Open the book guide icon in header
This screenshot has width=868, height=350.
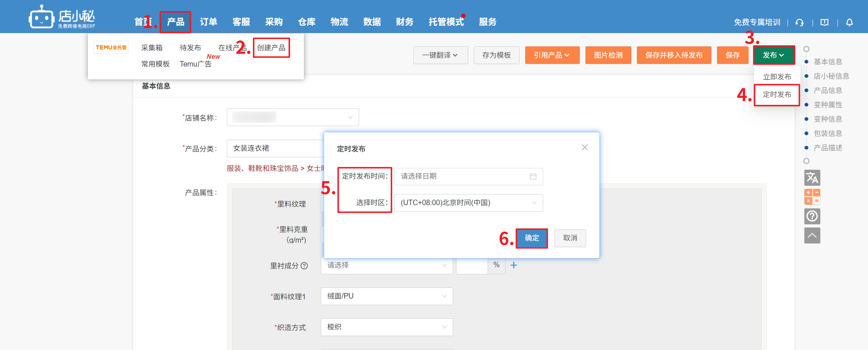click(824, 22)
